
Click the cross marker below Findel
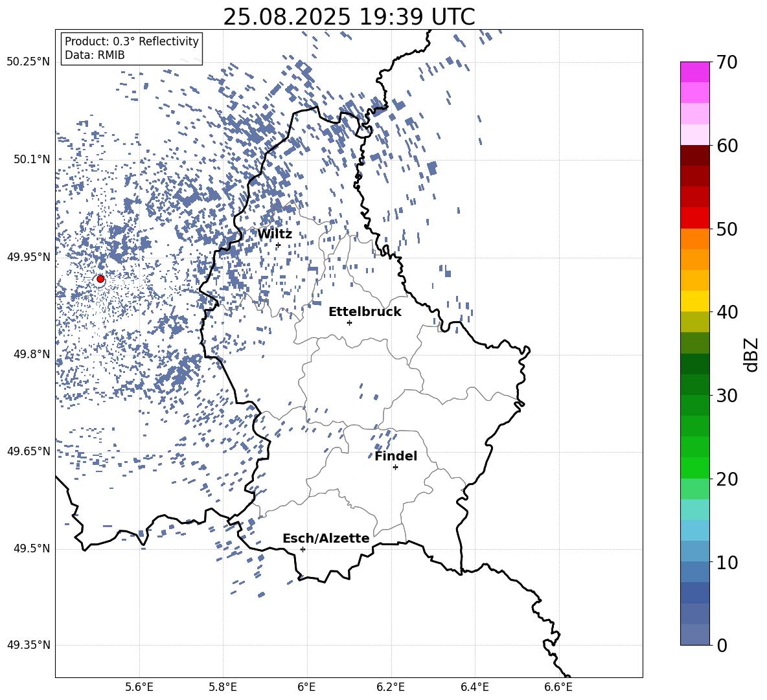395,468
